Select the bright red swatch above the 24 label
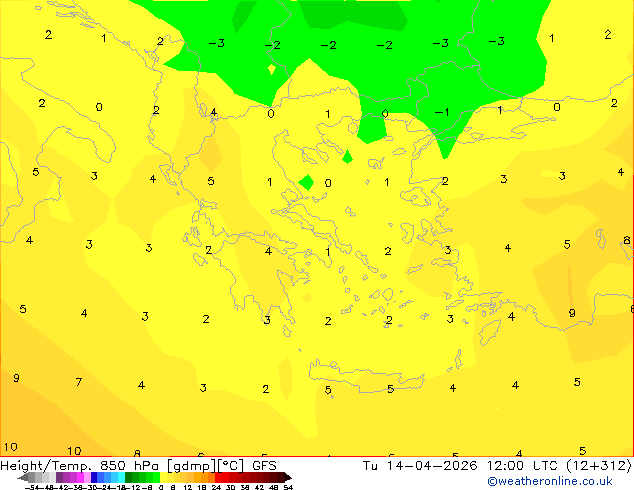 218,477
